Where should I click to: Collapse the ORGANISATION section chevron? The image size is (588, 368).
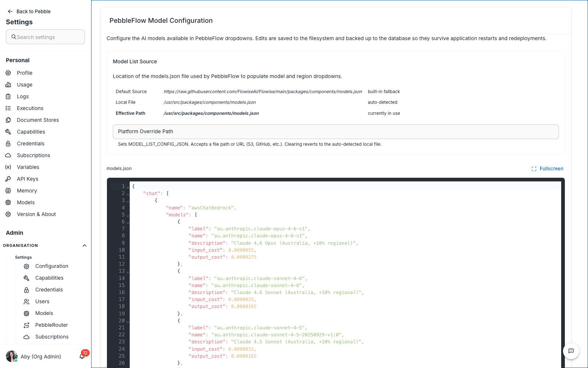point(85,245)
